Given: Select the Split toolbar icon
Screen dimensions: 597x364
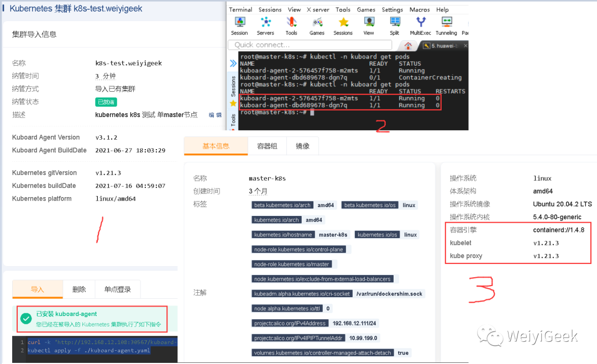Looking at the screenshot, I should (395, 26).
